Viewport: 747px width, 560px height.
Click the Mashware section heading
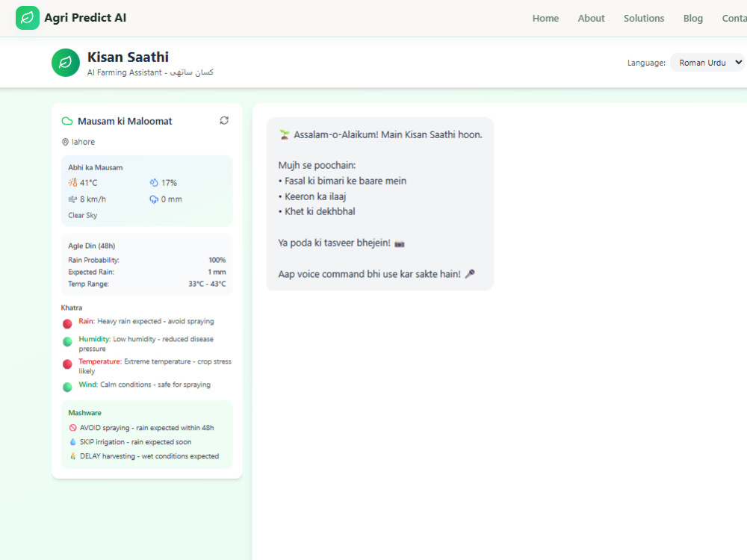[85, 413]
